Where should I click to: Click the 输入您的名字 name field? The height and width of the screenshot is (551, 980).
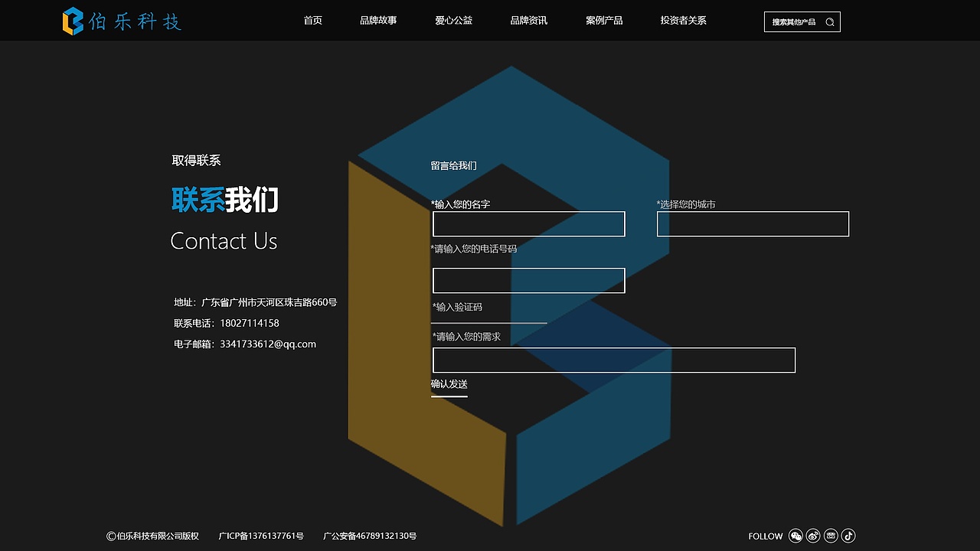(528, 223)
